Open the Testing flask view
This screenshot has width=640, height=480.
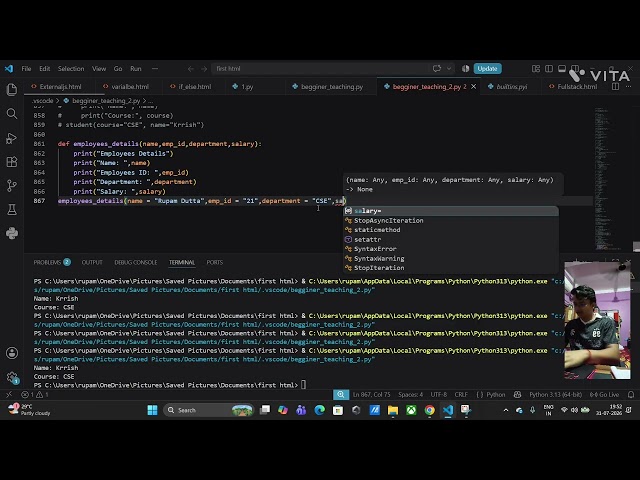pos(12,210)
